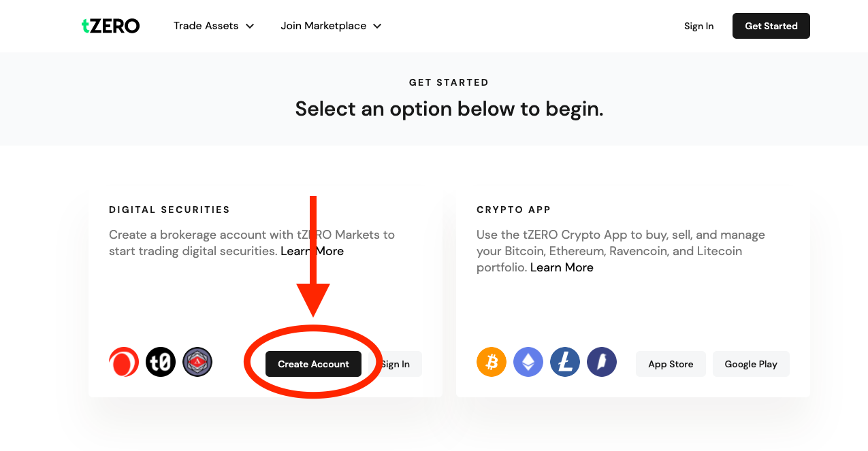Collapse the Trade Assets menu chevron

pos(250,26)
